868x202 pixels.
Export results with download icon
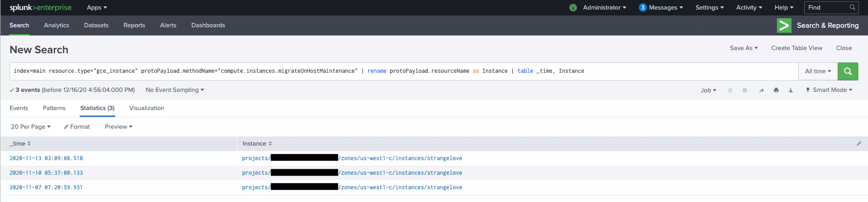[791, 90]
